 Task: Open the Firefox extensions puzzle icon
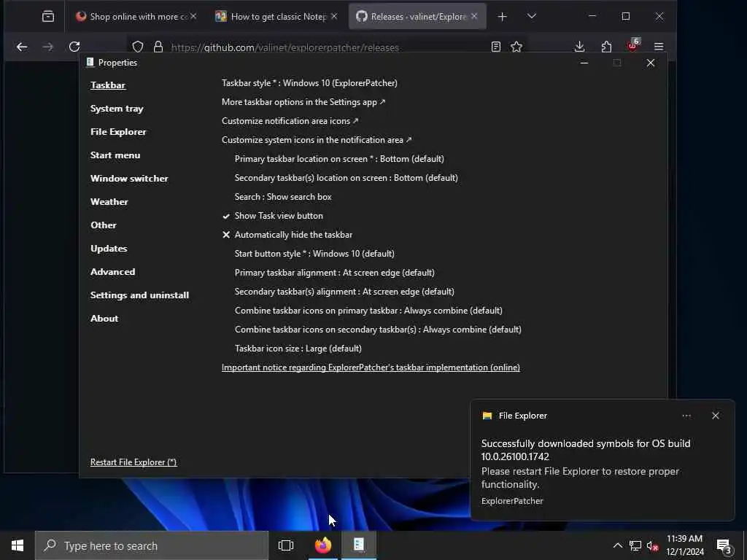tap(606, 47)
